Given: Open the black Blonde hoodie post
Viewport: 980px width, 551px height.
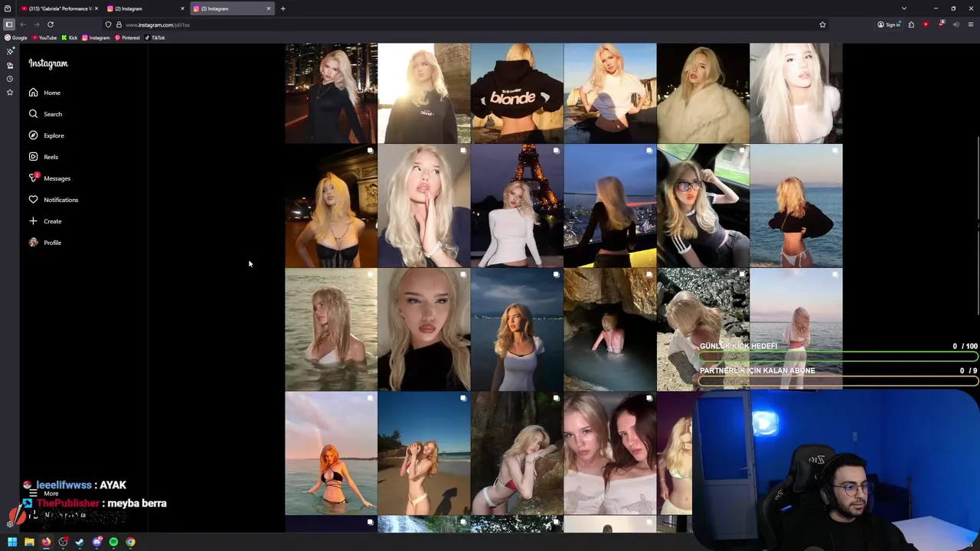Looking at the screenshot, I should pyautogui.click(x=517, y=93).
